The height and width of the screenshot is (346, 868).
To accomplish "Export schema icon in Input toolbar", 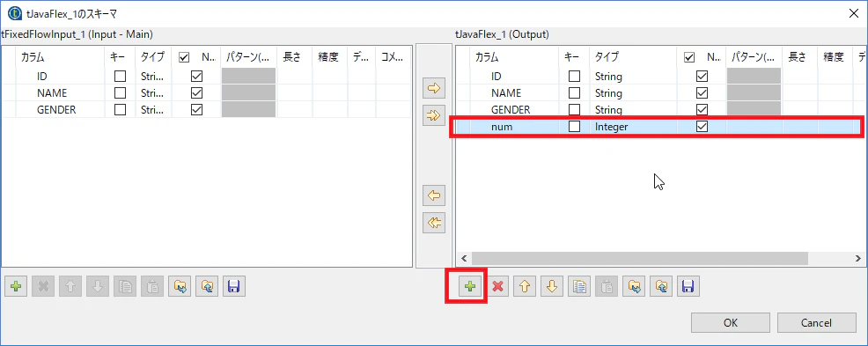I will 207,286.
